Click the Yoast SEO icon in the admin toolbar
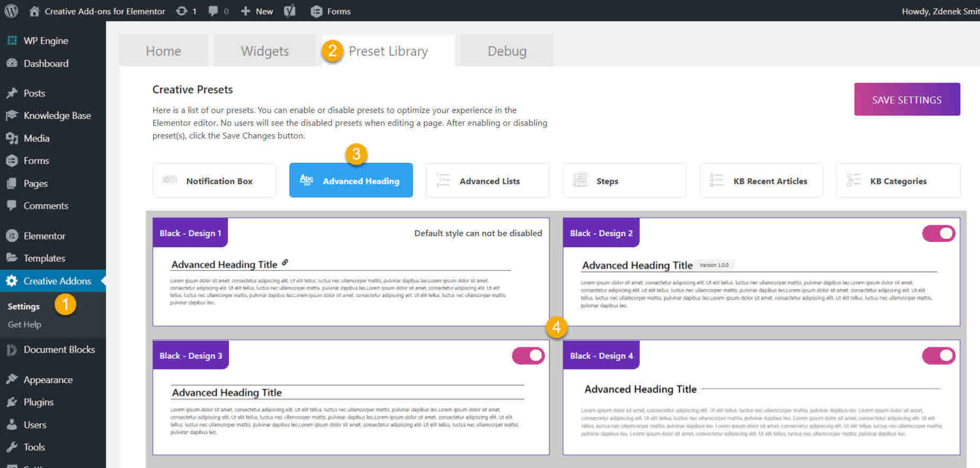 (290, 11)
